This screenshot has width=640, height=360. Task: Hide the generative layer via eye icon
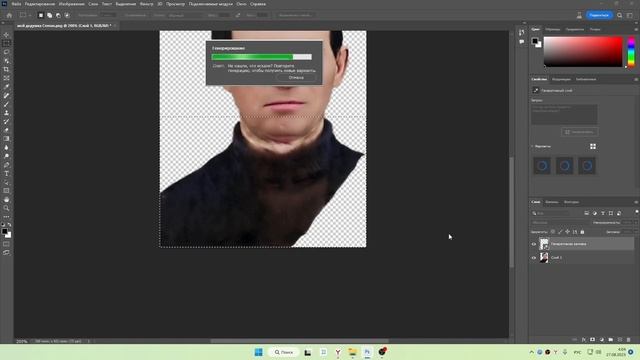pos(533,244)
